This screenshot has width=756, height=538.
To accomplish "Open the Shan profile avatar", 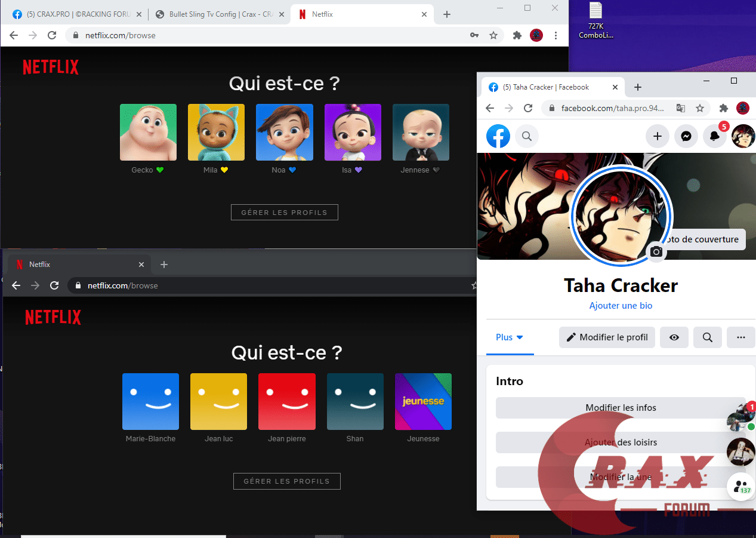I will click(355, 401).
